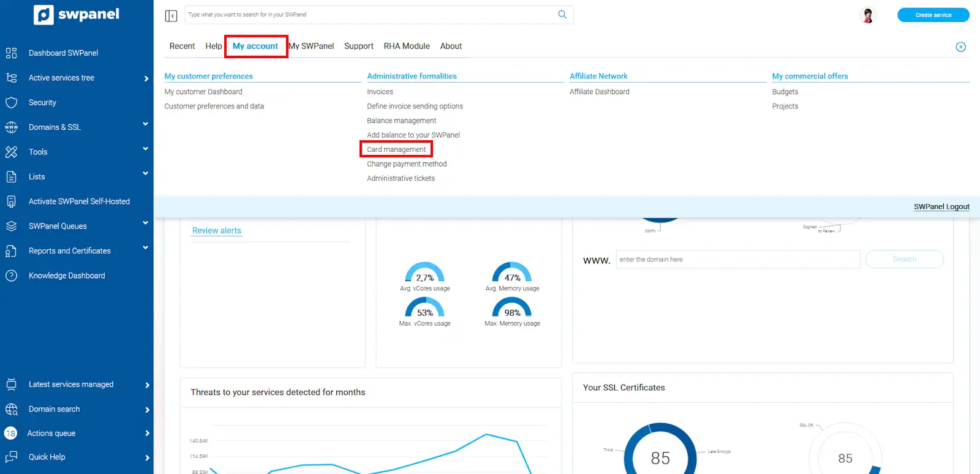This screenshot has height=474, width=980.
Task: Expand the Lists chevron
Action: 146,173
